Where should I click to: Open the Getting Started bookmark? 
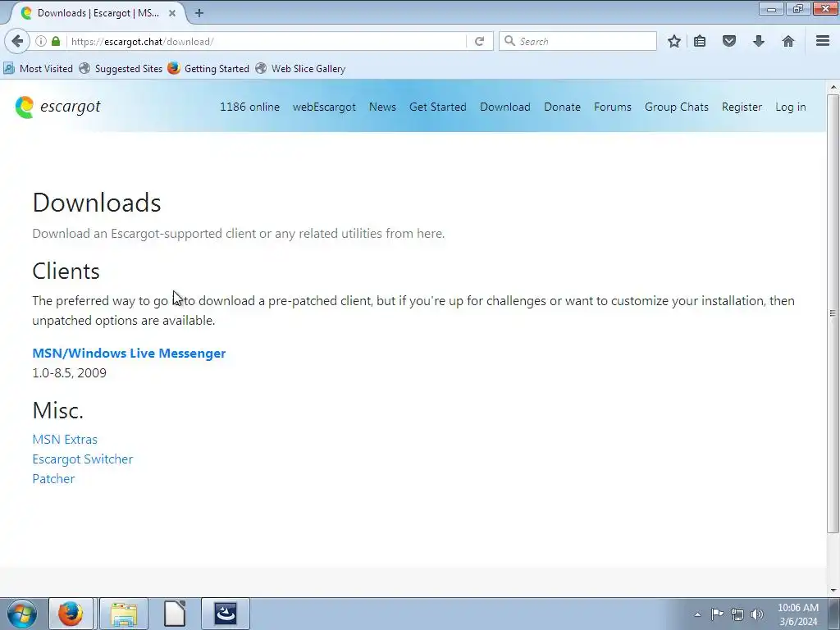(x=208, y=69)
